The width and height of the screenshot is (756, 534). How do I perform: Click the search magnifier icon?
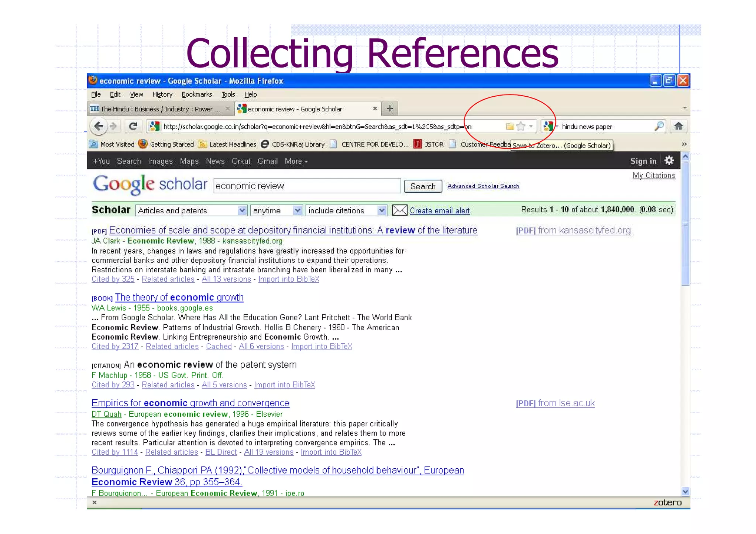click(x=659, y=127)
